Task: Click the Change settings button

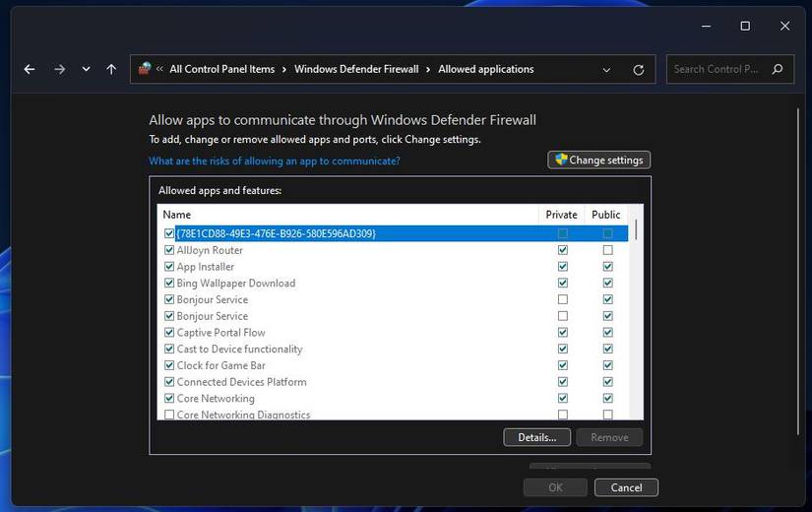Action: 599,160
